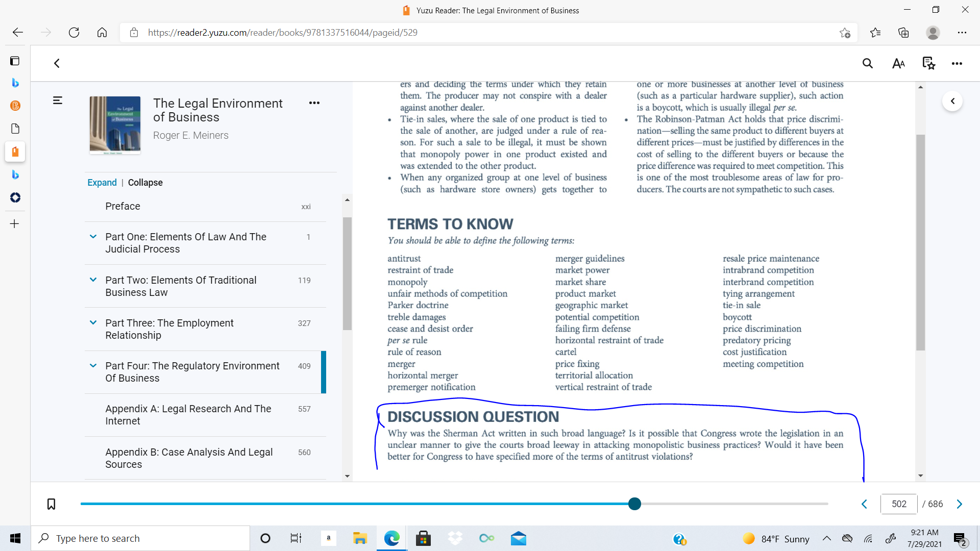Collapse the right side panel arrow
The height and width of the screenshot is (551, 980).
click(952, 101)
